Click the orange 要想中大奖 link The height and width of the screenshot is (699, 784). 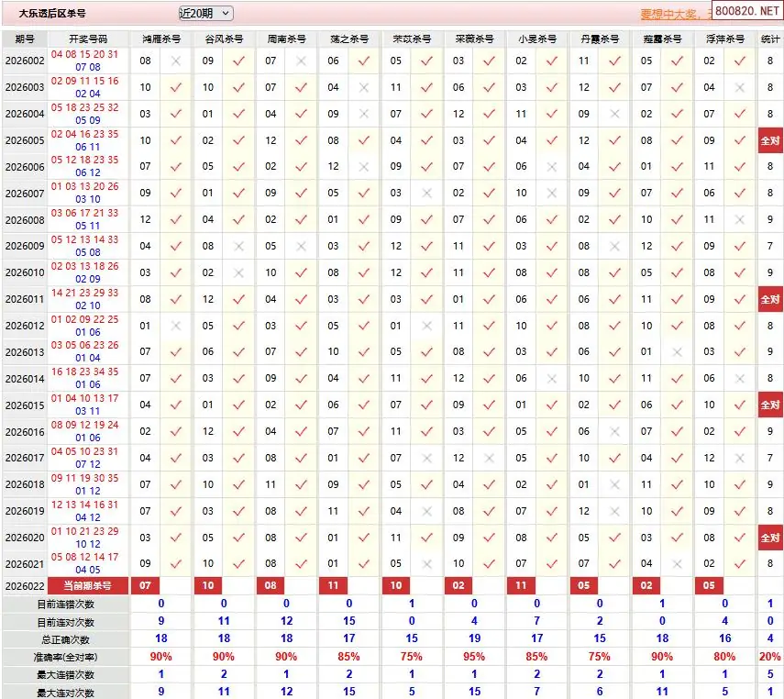(x=674, y=15)
